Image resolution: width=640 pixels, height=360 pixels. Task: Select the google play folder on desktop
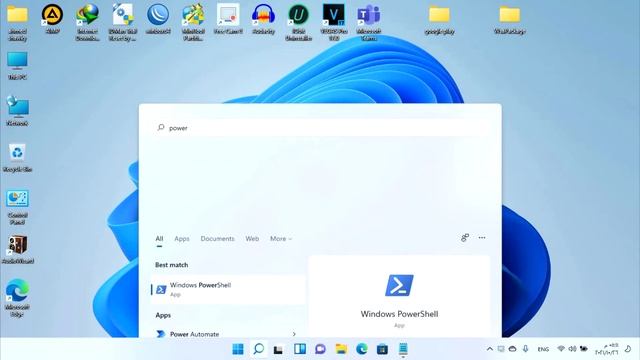coord(439,20)
